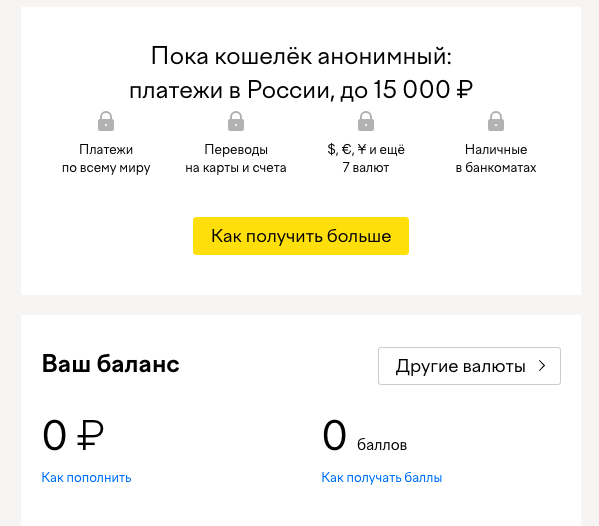Viewport: 599px width, 526px height.
Task: Select the Платежи по всему миру label
Action: [x=106, y=159]
